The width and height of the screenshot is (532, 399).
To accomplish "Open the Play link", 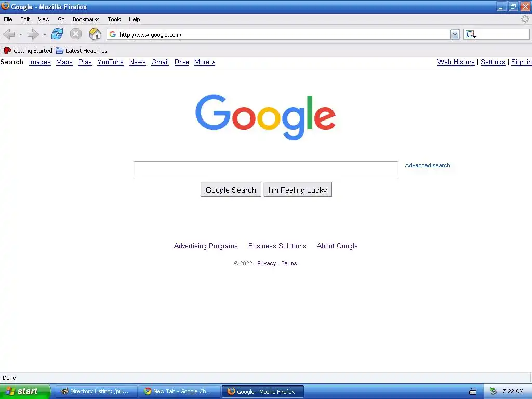I will (85, 62).
